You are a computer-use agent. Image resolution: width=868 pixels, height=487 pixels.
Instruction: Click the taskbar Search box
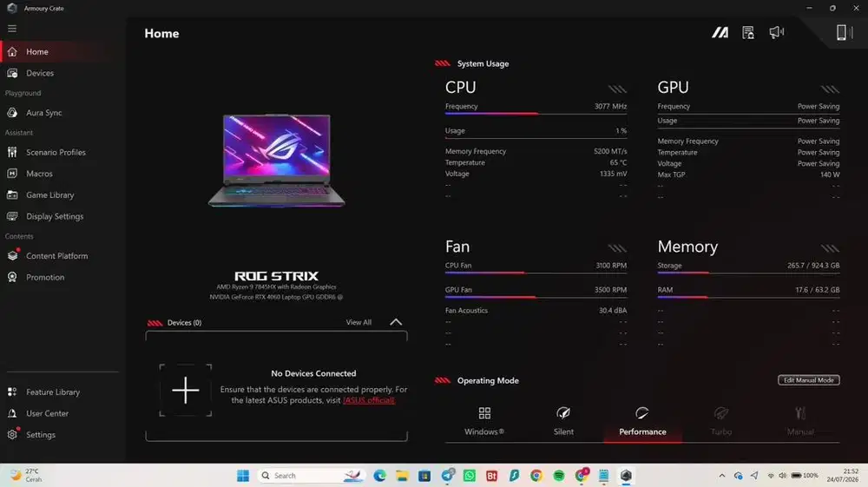point(311,476)
